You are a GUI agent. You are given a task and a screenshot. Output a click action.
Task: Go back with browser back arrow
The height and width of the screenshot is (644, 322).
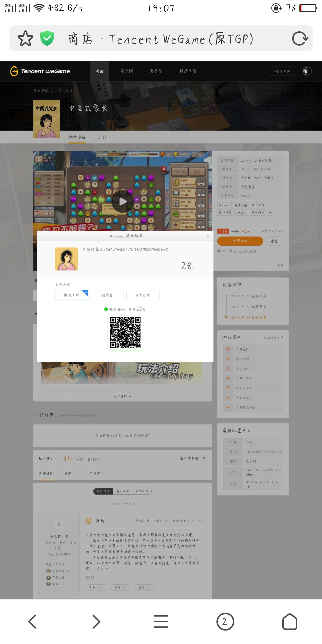coord(32,622)
